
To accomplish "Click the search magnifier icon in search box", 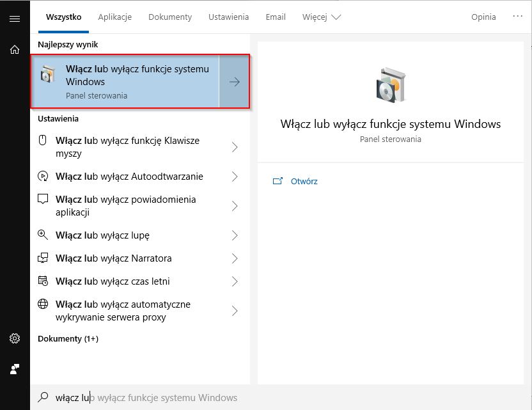I will [x=43, y=397].
